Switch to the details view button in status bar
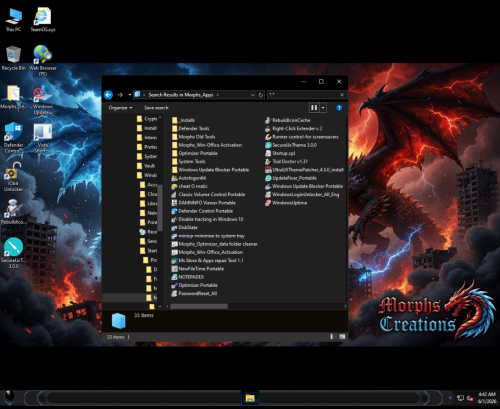The image size is (500, 409). click(333, 337)
